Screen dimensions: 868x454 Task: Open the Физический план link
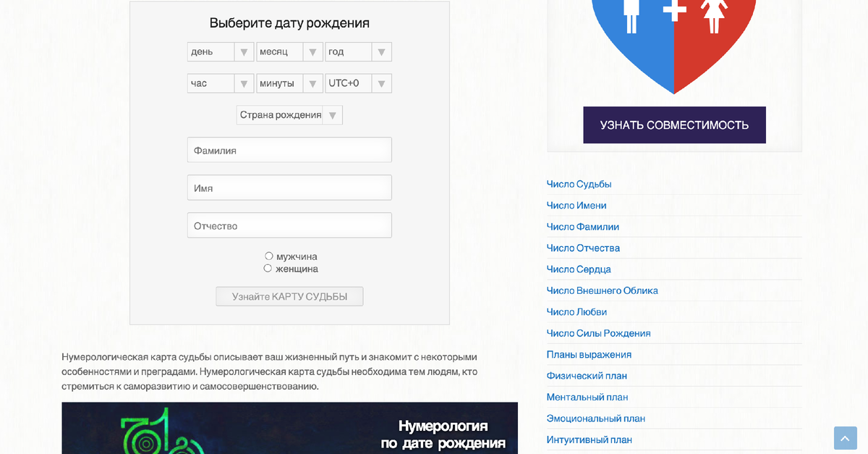(587, 376)
